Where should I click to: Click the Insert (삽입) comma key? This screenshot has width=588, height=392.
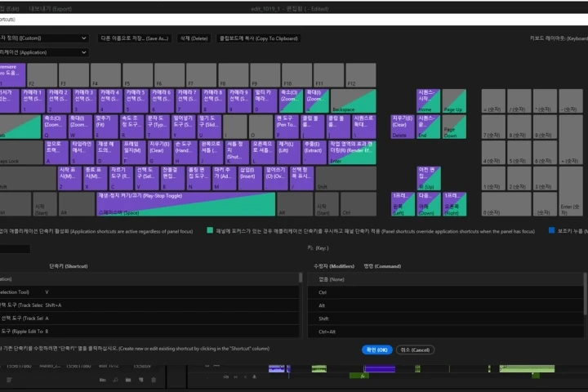(250, 178)
